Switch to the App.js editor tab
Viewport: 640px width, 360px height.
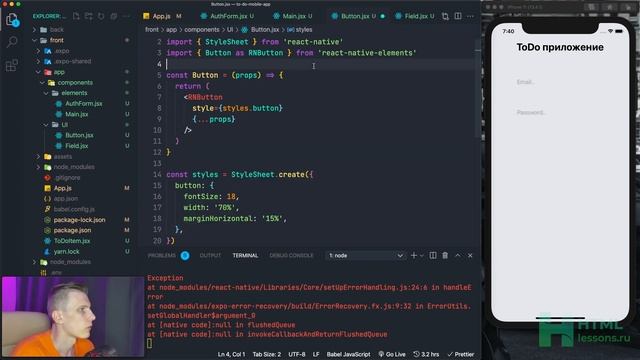point(162,16)
